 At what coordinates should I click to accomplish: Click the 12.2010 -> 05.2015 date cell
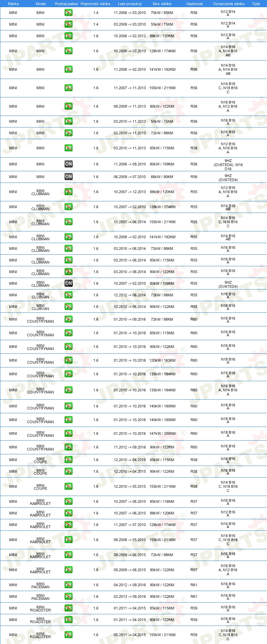(130, 486)
